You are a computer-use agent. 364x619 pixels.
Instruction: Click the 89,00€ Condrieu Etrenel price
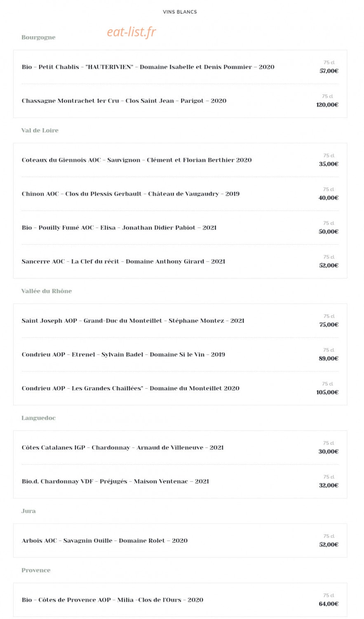329,359
